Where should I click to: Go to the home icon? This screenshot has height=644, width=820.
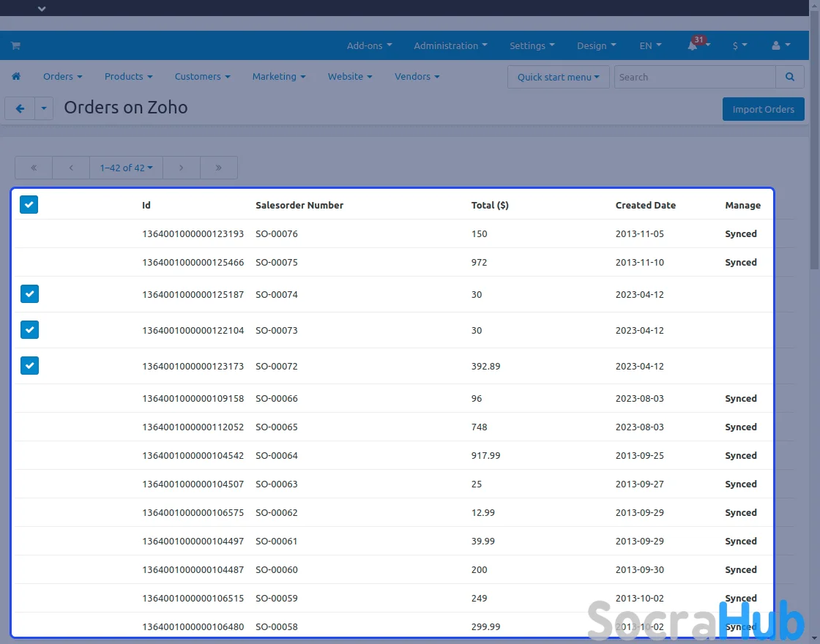click(16, 77)
